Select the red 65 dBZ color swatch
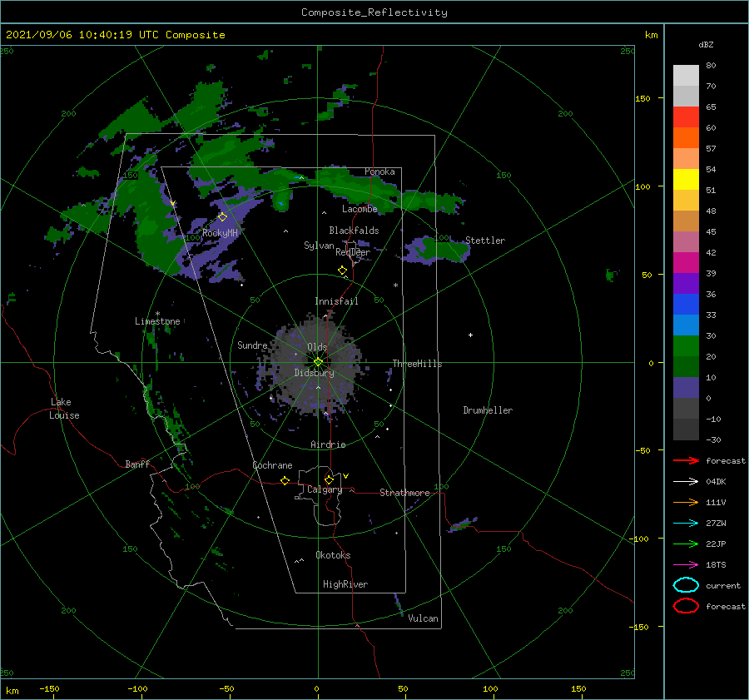This screenshot has width=749, height=700. [x=686, y=117]
